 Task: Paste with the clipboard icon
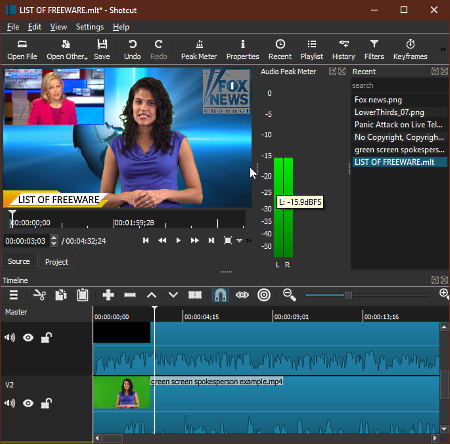(x=82, y=295)
